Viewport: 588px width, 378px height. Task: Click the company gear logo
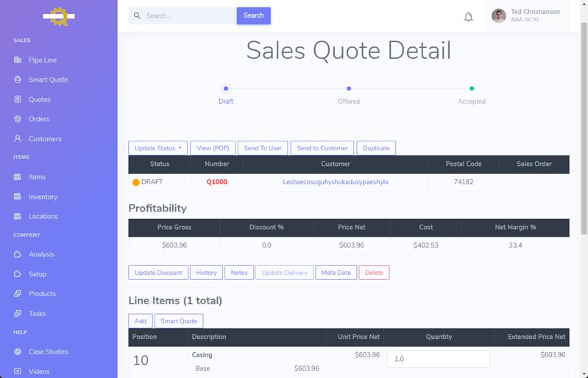58,16
